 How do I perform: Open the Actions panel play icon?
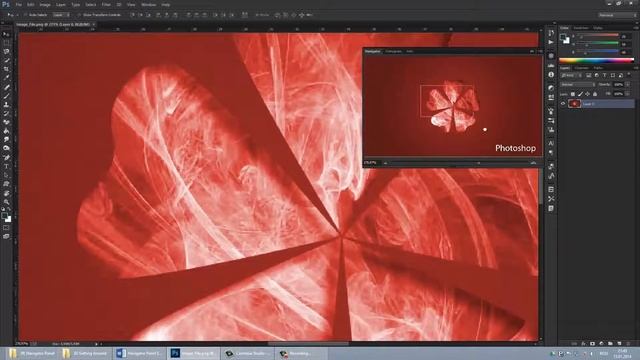click(551, 42)
